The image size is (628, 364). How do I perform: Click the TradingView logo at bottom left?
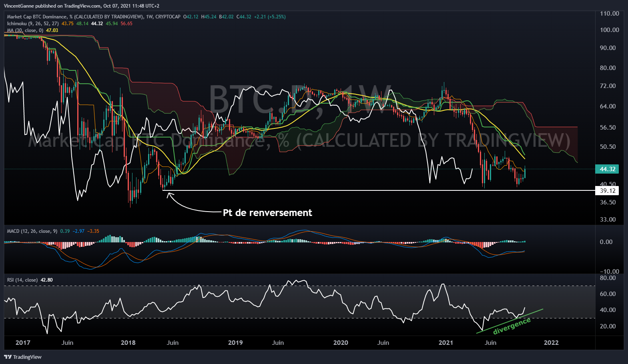click(x=23, y=357)
